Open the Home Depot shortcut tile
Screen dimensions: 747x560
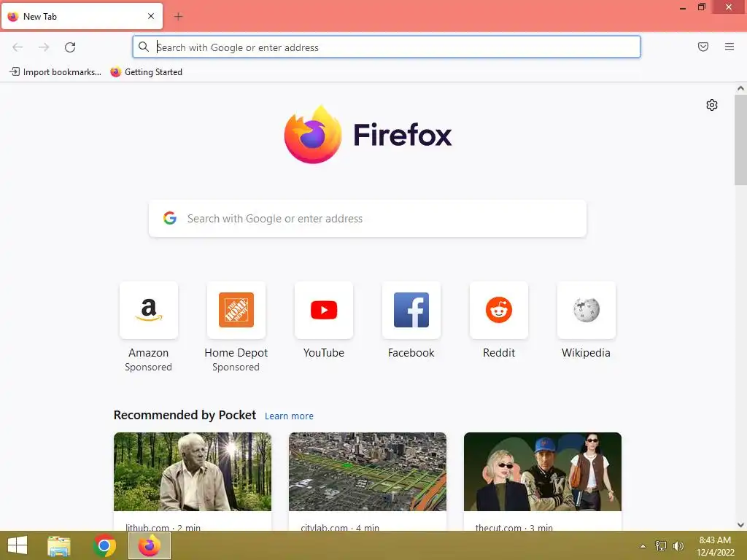(236, 310)
